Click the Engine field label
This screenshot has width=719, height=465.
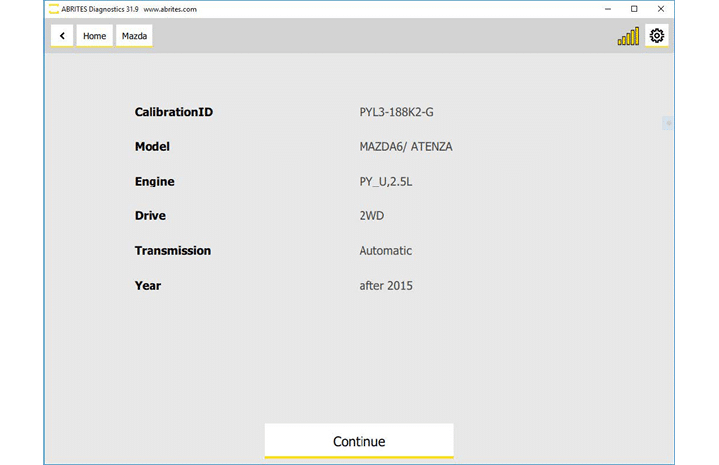pyautogui.click(x=155, y=182)
